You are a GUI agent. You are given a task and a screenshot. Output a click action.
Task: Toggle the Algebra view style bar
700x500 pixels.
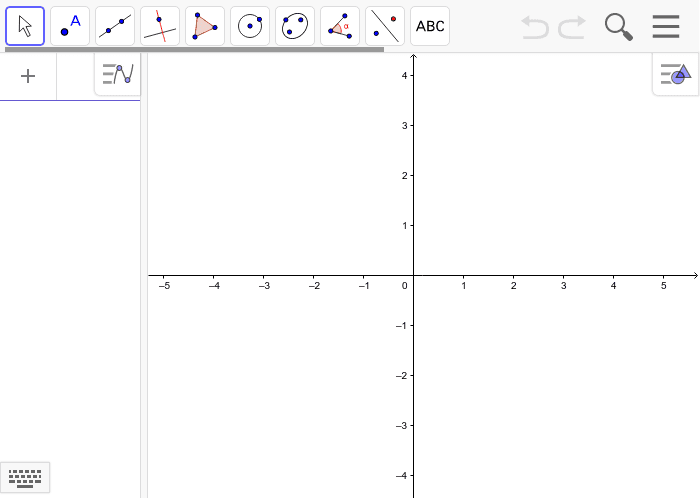tap(118, 74)
